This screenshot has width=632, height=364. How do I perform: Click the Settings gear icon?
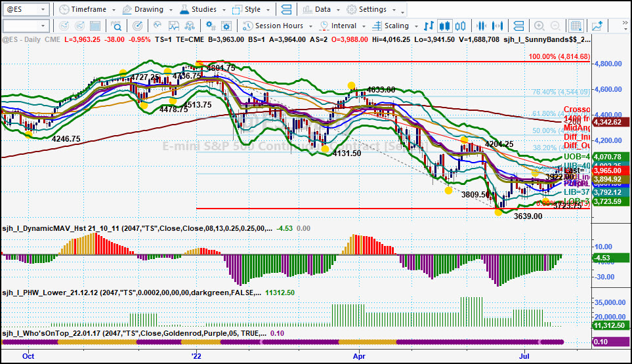pos(352,9)
